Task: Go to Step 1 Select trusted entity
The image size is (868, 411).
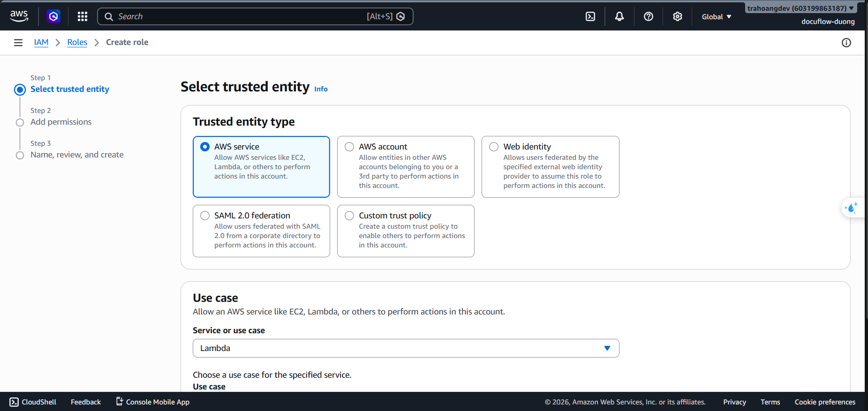Action: click(70, 89)
